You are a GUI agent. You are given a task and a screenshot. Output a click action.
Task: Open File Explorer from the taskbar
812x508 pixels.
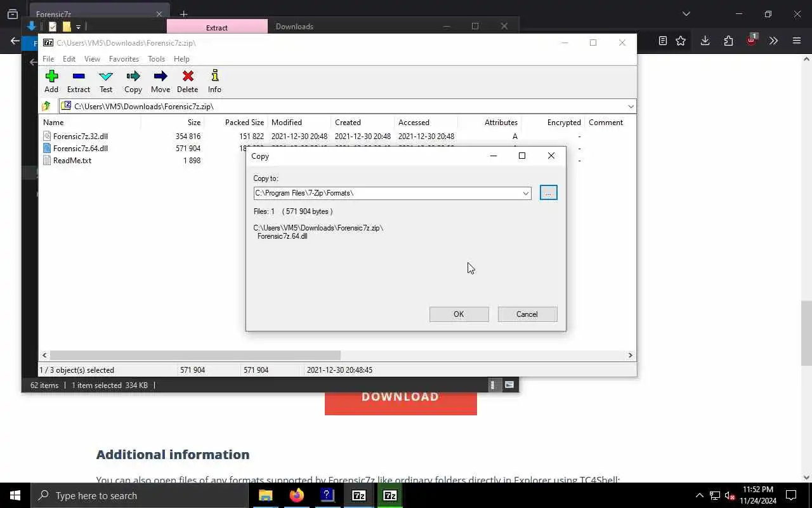point(265,495)
